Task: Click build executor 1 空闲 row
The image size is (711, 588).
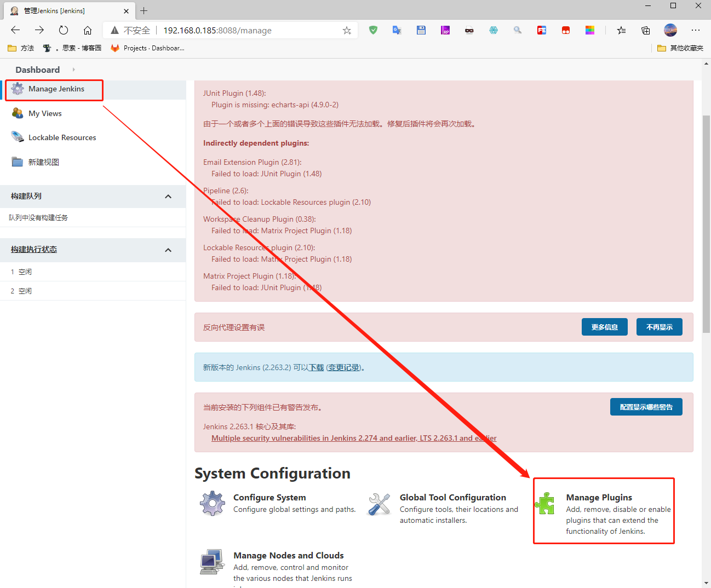Action: [x=93, y=272]
